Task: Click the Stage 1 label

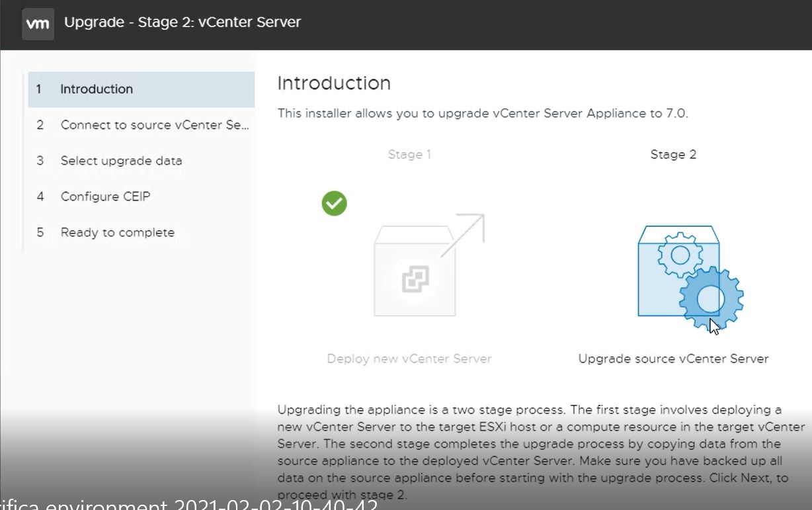Action: coord(409,154)
